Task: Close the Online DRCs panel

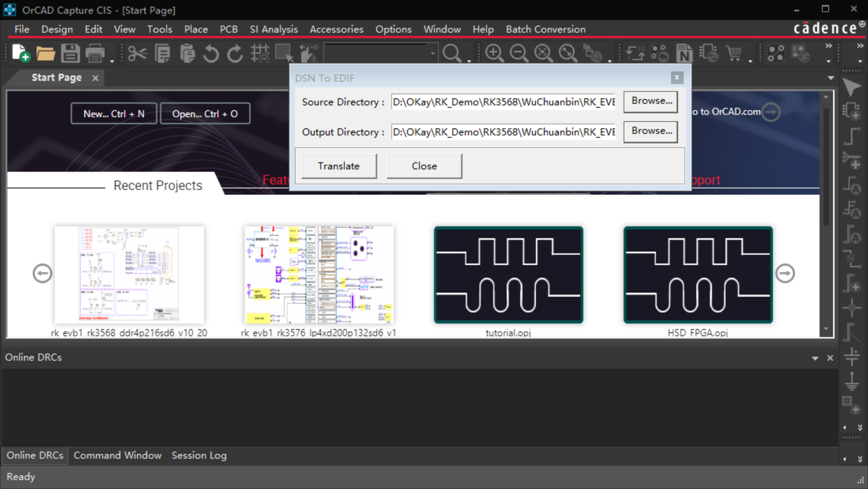Action: [830, 358]
